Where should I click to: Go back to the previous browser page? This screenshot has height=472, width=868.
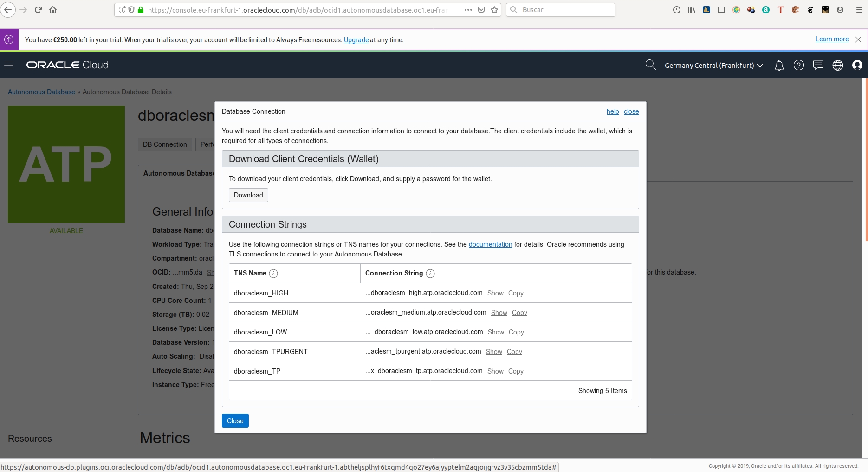tap(8, 10)
